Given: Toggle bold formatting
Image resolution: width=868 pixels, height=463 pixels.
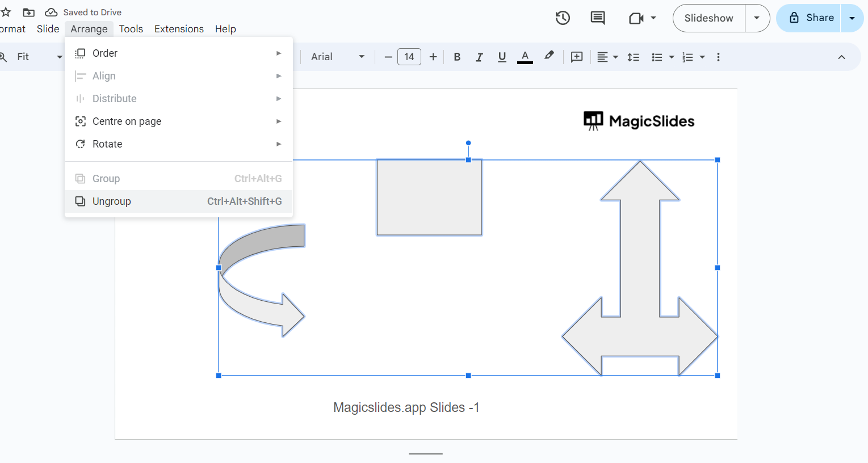Looking at the screenshot, I should 457,57.
